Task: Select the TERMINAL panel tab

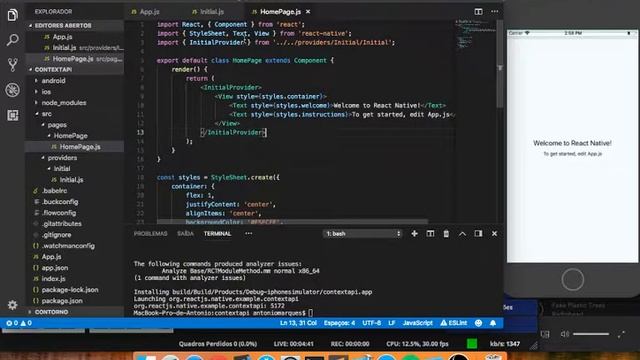Action: [x=218, y=233]
